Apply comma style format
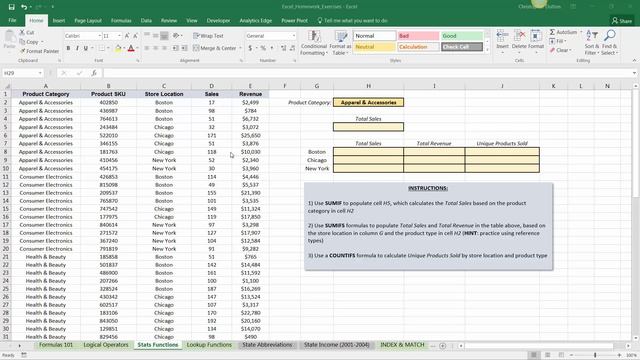This screenshot has height=360, width=640. click(x=272, y=48)
